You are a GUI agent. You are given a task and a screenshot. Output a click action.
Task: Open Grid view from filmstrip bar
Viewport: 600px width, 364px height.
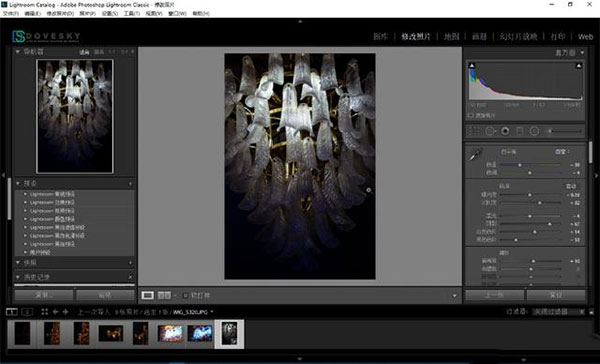[44, 312]
